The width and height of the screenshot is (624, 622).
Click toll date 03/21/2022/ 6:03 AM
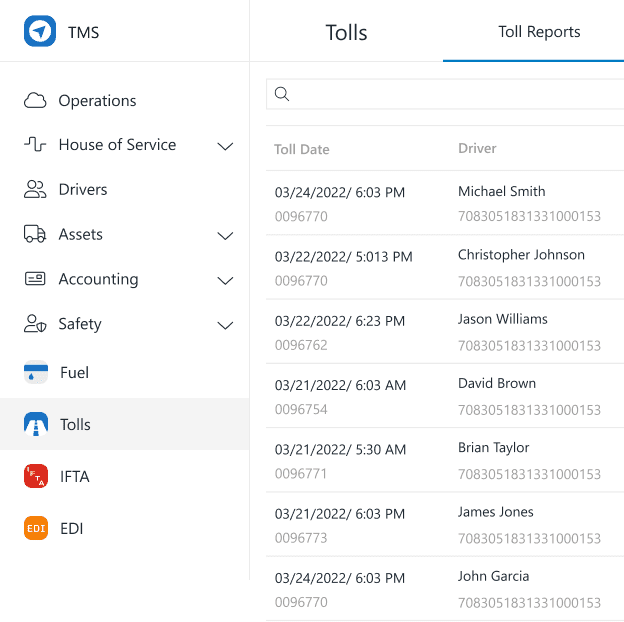[340, 385]
